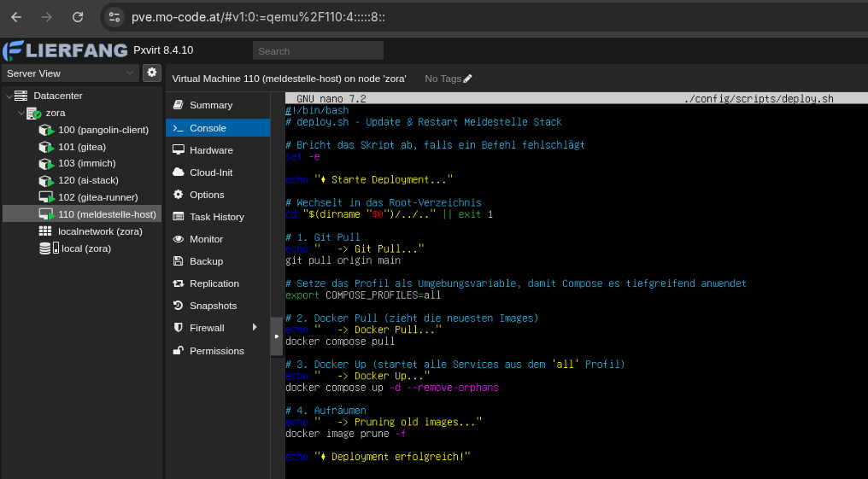Expand the Firewall submenu arrow
The image size is (868, 479).
pos(255,328)
